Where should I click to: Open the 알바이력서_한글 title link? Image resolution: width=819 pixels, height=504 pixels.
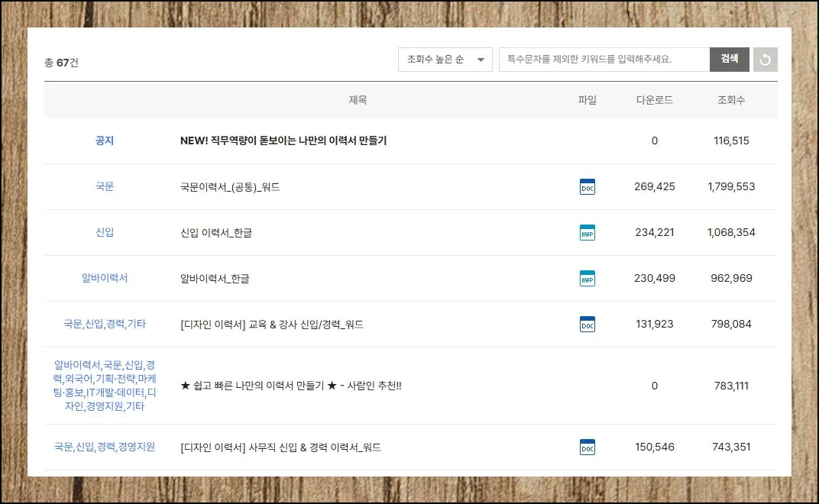pos(215,278)
